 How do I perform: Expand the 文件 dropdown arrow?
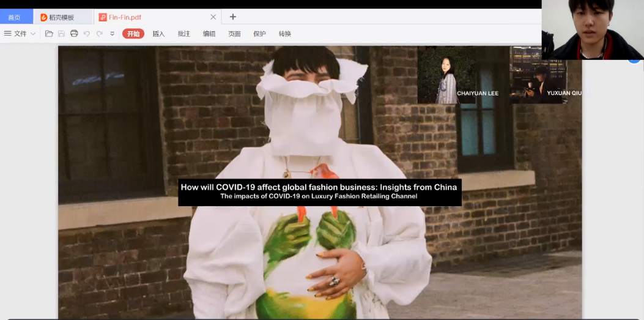point(33,34)
